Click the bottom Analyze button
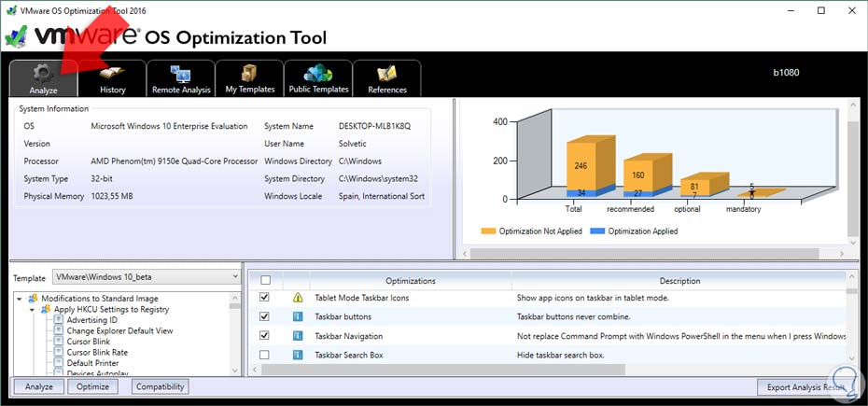The width and height of the screenshot is (868, 406). point(39,386)
